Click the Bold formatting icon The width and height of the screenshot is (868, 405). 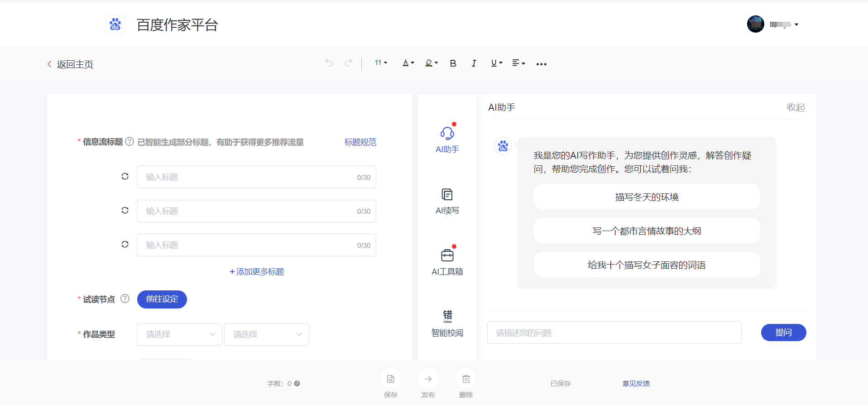point(453,63)
